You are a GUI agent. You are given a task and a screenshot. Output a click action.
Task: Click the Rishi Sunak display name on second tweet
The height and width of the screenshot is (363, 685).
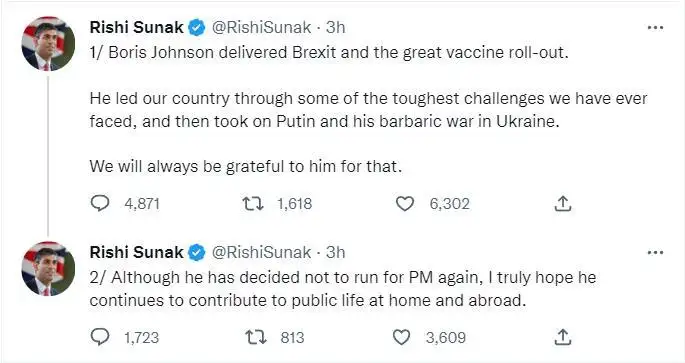(136, 252)
